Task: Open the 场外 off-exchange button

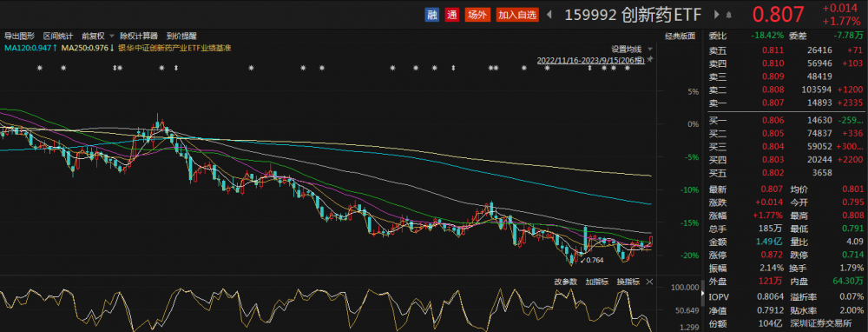Action: pyautogui.click(x=477, y=15)
